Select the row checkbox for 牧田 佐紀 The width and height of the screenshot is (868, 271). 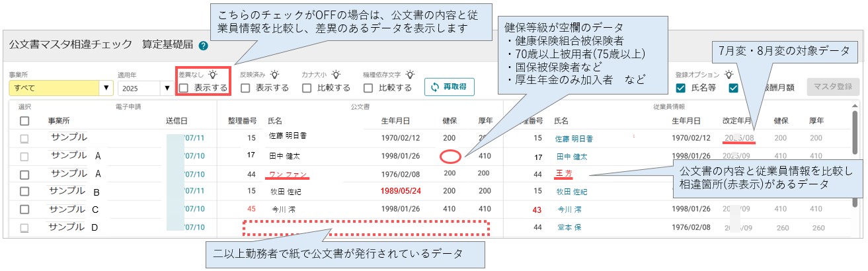24,192
